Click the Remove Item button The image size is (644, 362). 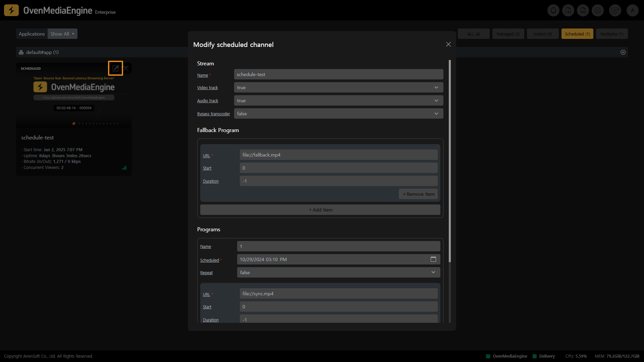pos(418,194)
